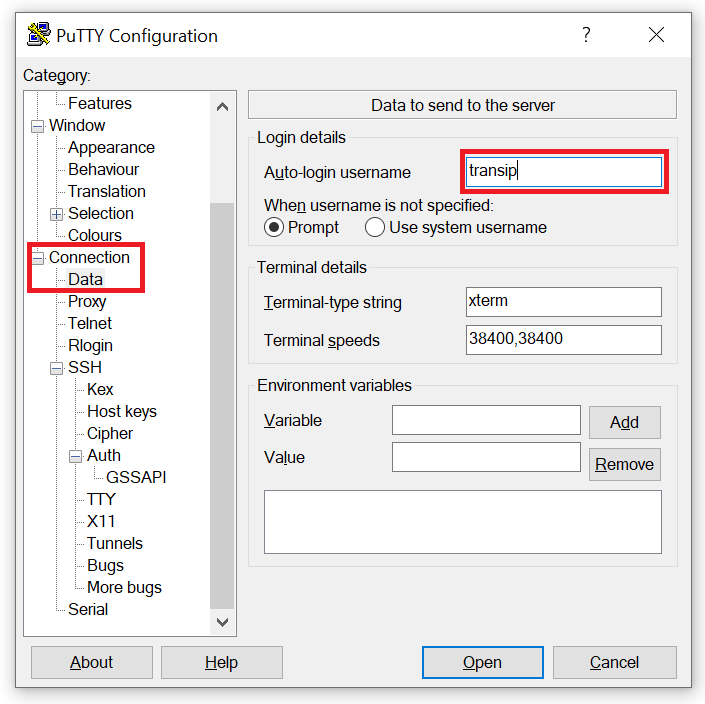The image size is (705, 704).
Task: Open the Selection category
Action: point(101,214)
